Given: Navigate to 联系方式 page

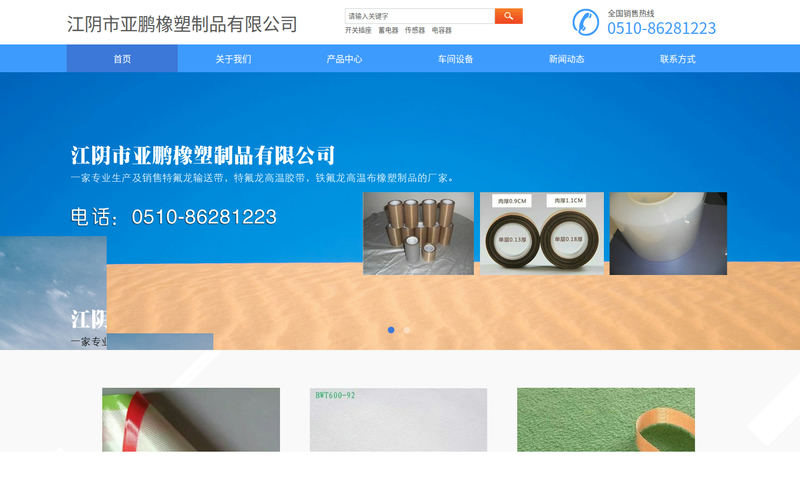Looking at the screenshot, I should pyautogui.click(x=678, y=59).
